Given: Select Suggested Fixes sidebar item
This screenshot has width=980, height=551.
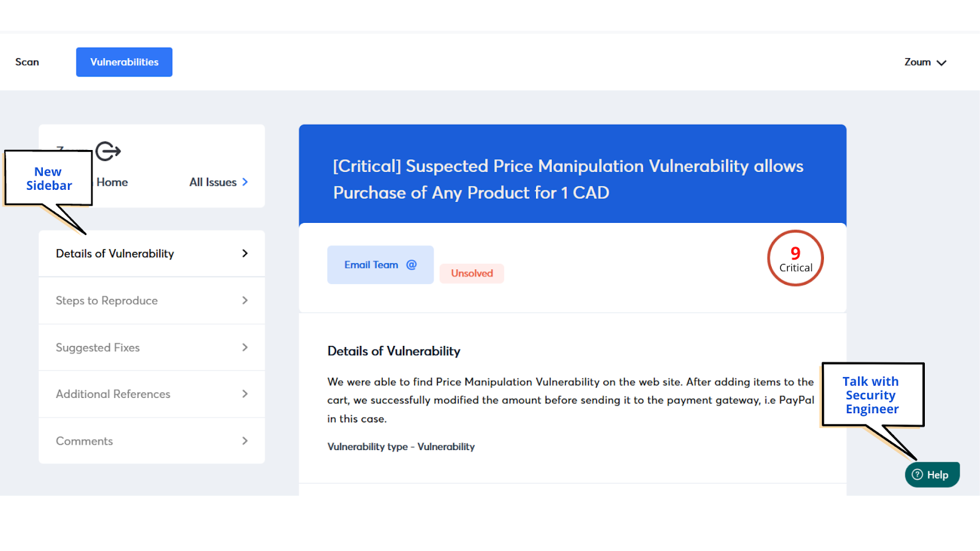Looking at the screenshot, I should click(98, 347).
